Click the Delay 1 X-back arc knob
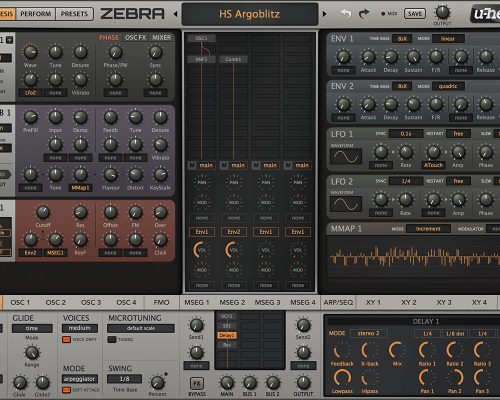 369,351
